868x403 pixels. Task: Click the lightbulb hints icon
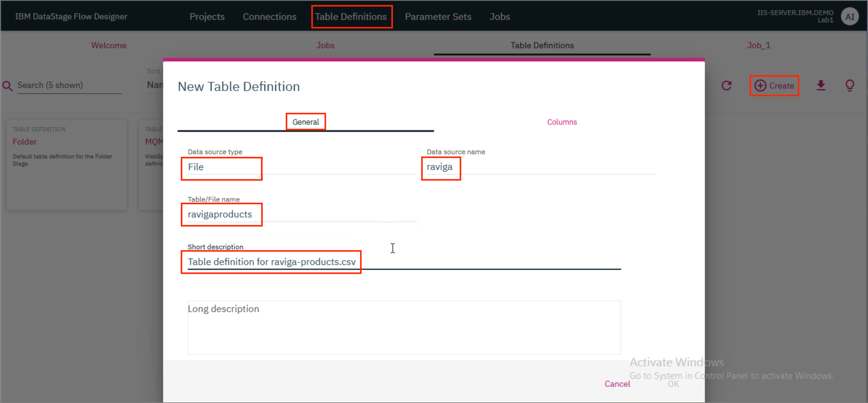849,86
